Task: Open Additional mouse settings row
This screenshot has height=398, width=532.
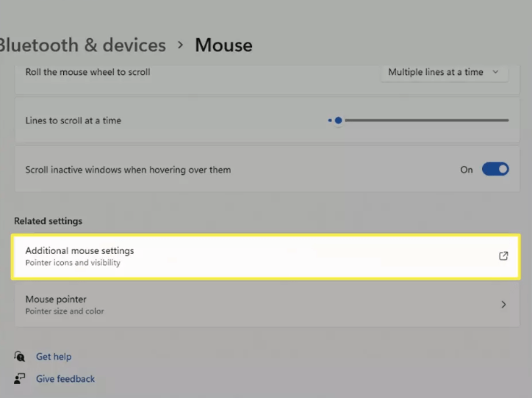Action: pyautogui.click(x=266, y=256)
